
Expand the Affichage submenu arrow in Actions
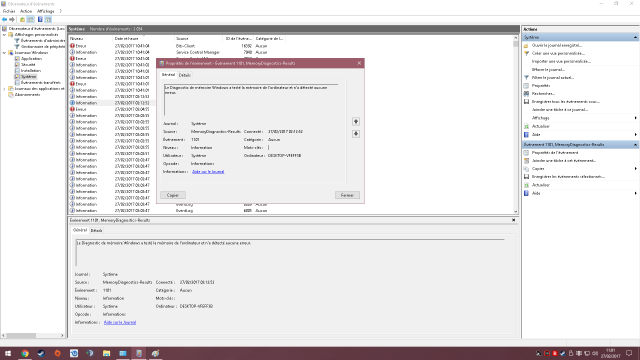point(636,118)
